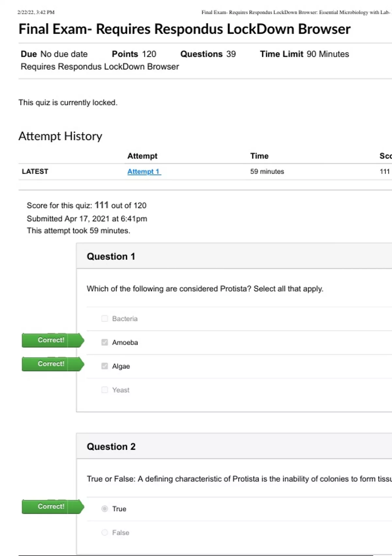The image size is (392, 556).
Task: Click the Final Exam page title
Action: point(184,29)
